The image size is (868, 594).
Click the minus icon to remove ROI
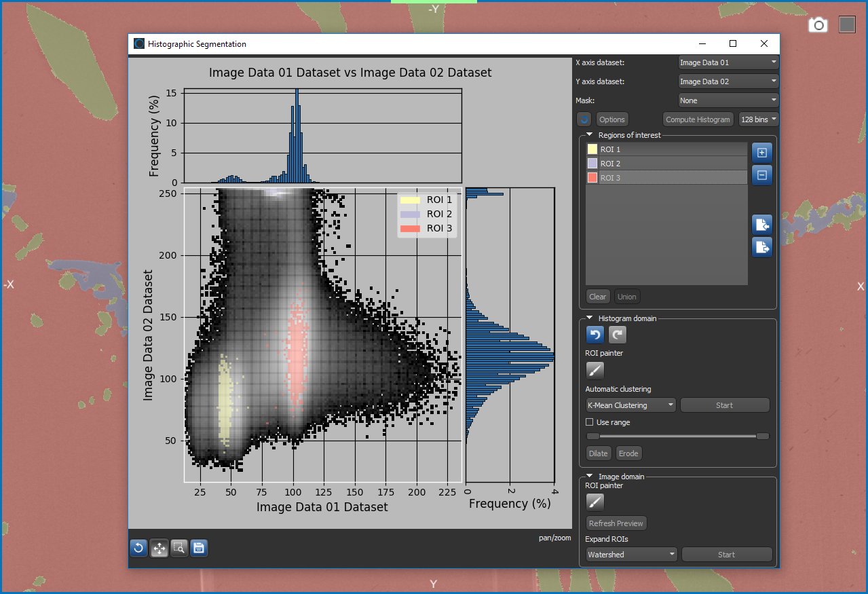point(761,175)
